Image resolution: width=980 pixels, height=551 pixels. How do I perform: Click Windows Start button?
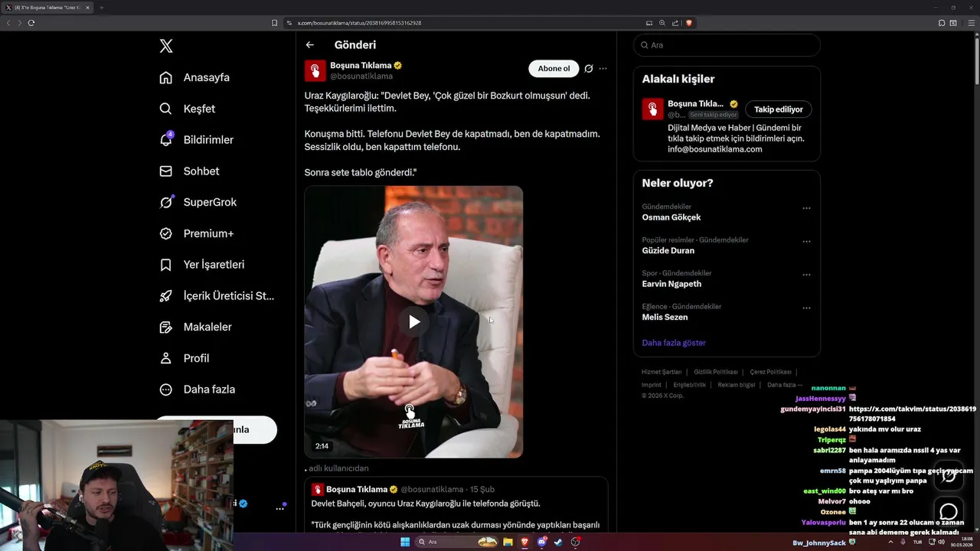[405, 542]
